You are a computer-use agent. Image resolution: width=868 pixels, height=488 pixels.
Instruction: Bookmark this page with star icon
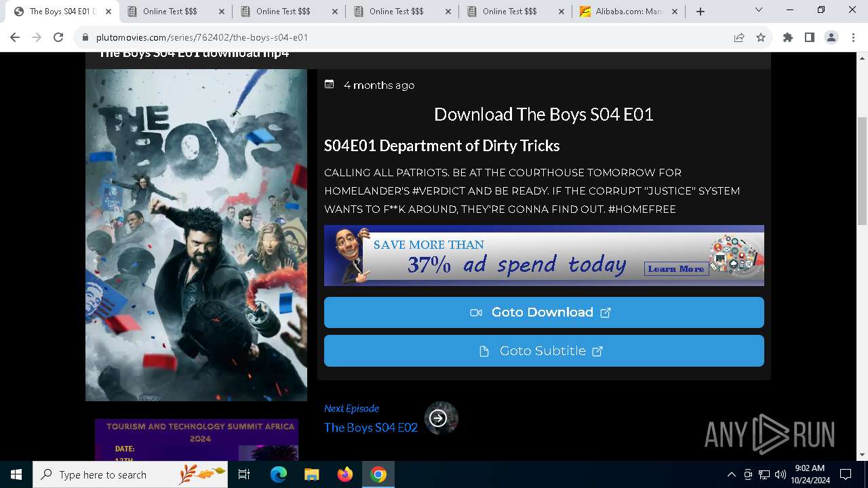(761, 37)
